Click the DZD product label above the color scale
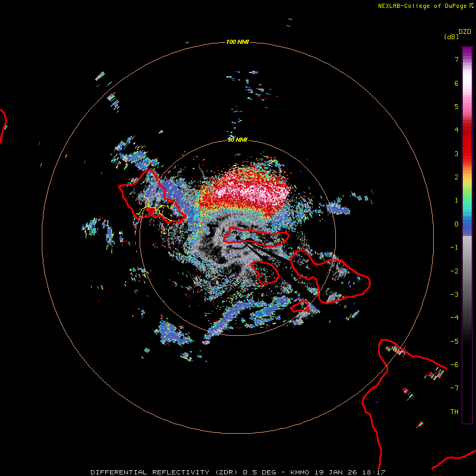This screenshot has width=476, height=476. point(465,32)
